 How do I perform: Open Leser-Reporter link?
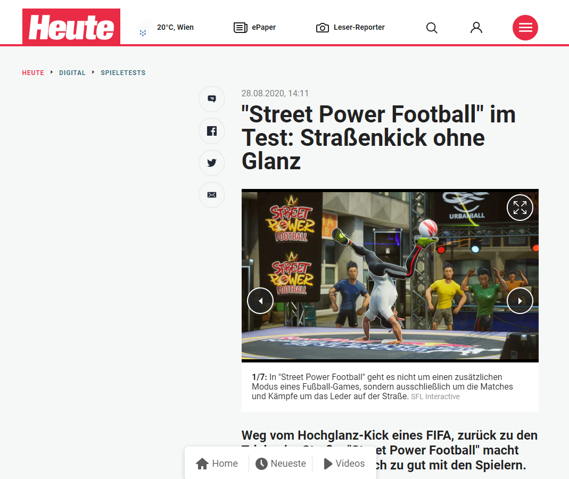coord(350,28)
